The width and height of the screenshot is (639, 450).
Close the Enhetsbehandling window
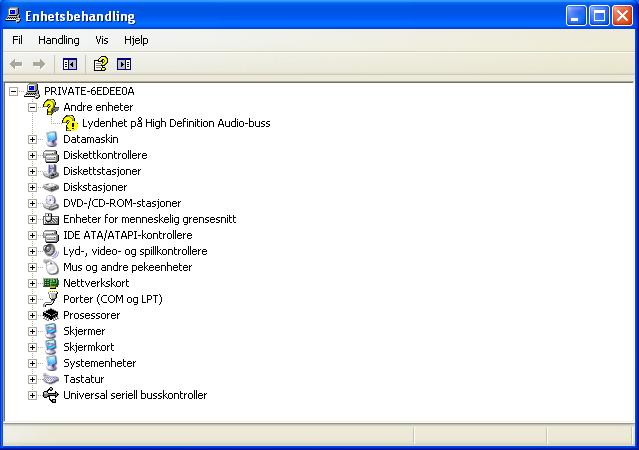tap(622, 16)
